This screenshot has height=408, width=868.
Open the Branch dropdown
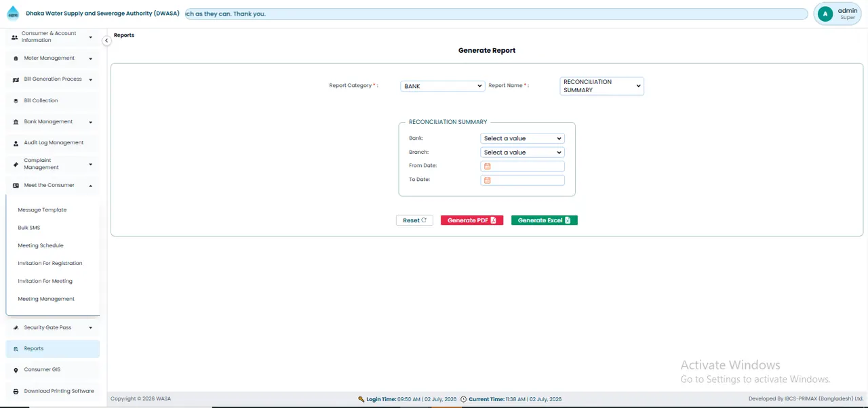click(x=522, y=152)
